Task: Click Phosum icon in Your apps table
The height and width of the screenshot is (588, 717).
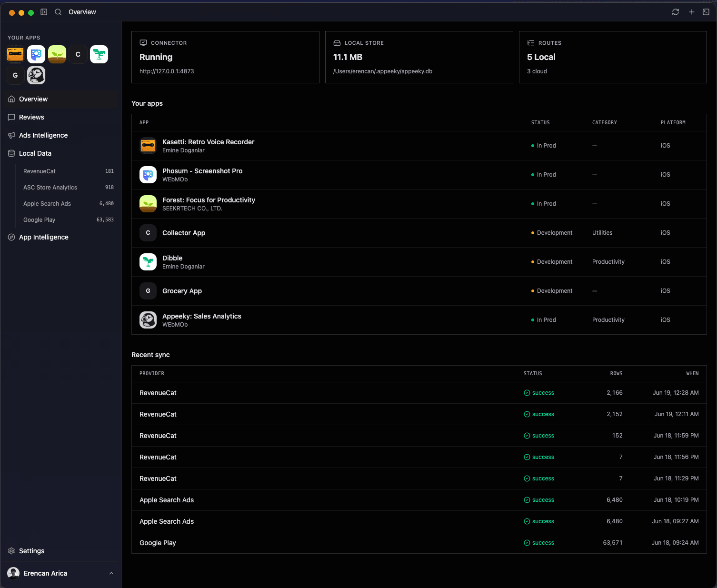Action: pos(148,175)
